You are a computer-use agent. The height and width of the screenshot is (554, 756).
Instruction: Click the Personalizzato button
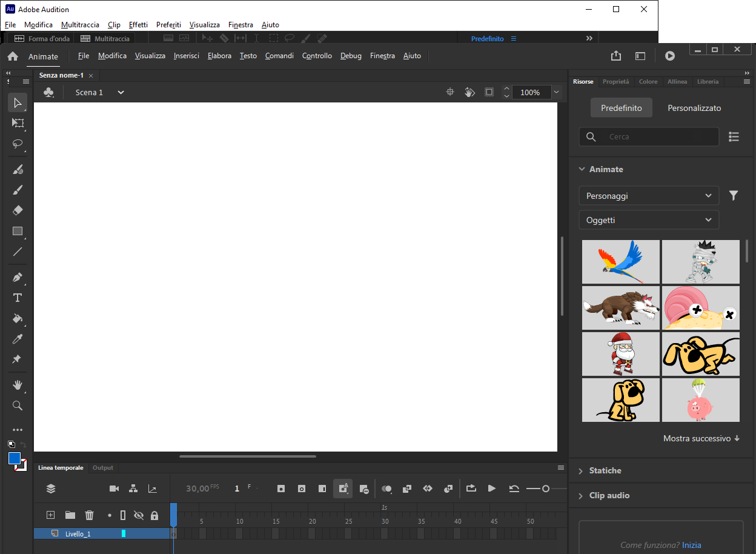click(694, 108)
